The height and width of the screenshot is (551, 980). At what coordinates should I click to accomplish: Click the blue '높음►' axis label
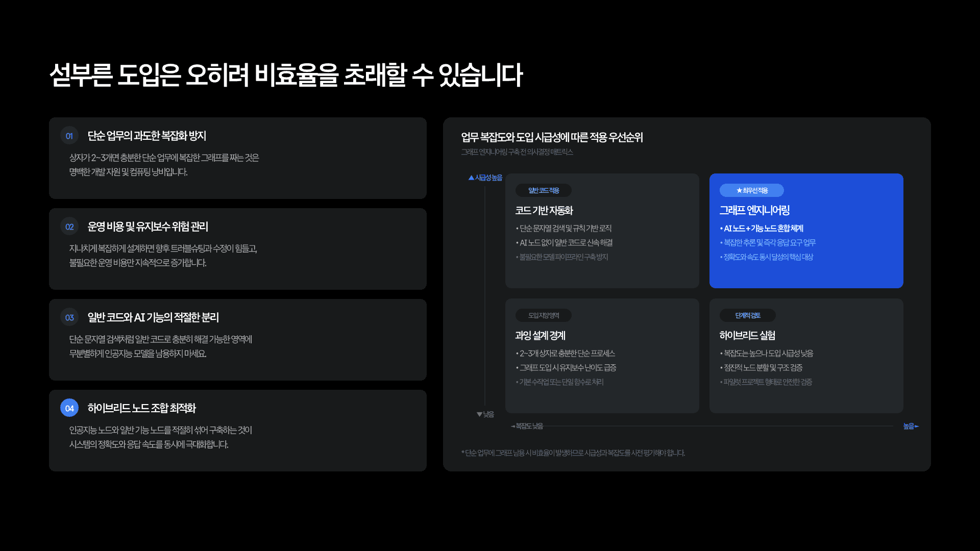911,426
